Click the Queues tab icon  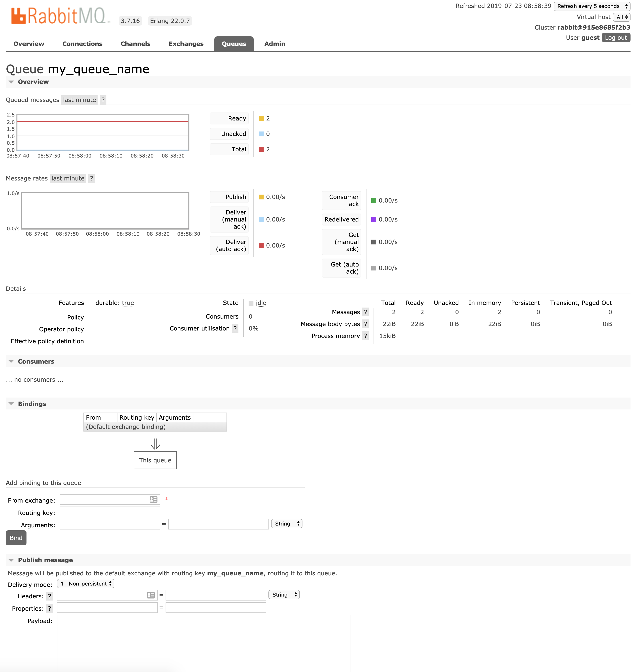pyautogui.click(x=234, y=43)
